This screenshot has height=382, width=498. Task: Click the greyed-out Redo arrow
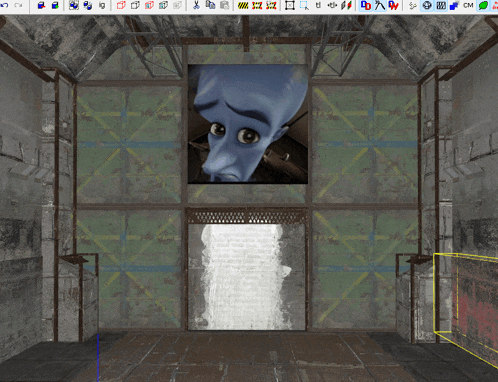(19, 5)
